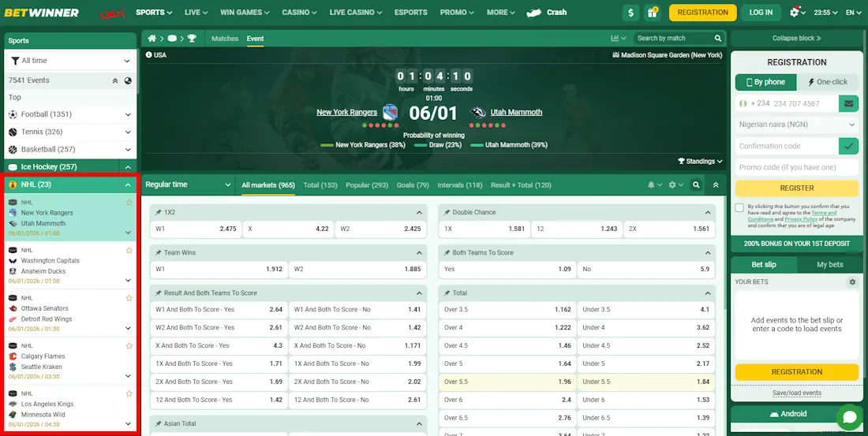
Task: Switch to Intervals (118) markets tab
Action: pyautogui.click(x=459, y=185)
